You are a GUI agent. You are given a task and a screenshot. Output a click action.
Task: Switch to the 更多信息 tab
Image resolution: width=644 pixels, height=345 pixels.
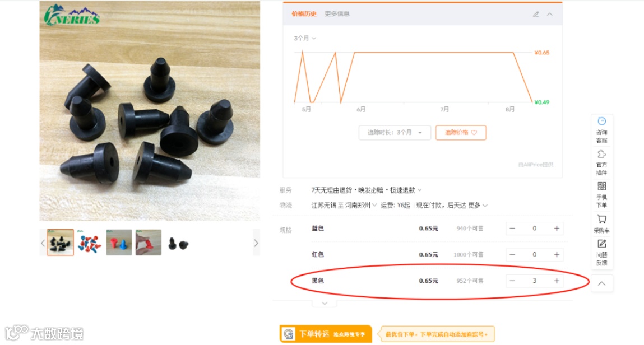pyautogui.click(x=337, y=13)
